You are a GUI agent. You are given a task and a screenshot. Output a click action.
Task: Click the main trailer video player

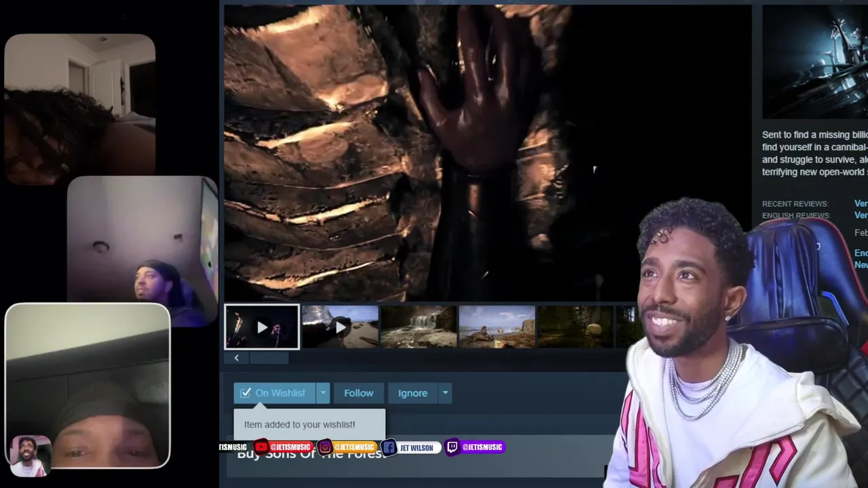pyautogui.click(x=488, y=153)
